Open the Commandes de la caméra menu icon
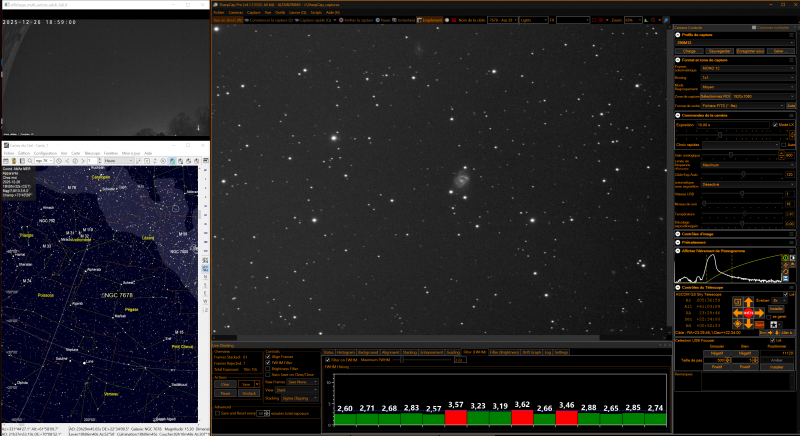The width and height of the screenshot is (800, 436). pyautogui.click(x=791, y=115)
